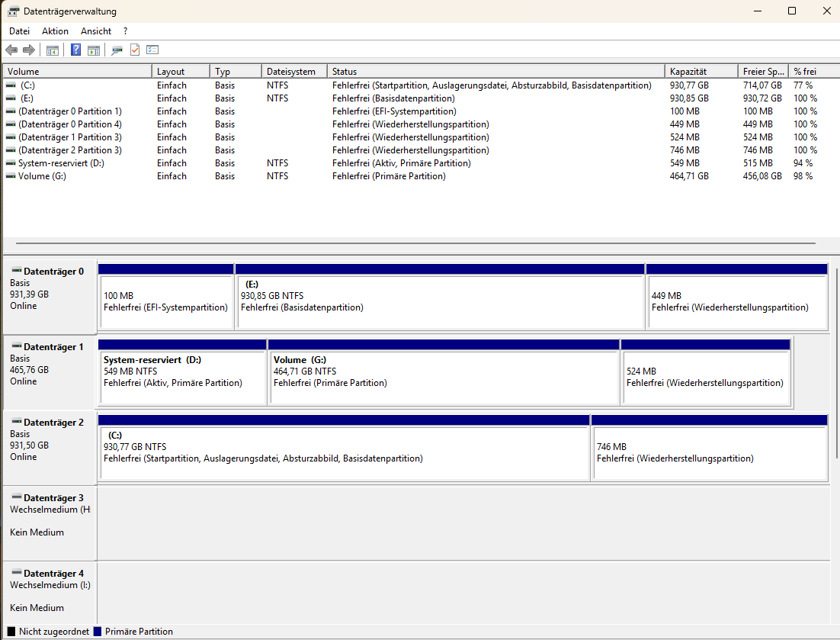The height and width of the screenshot is (640, 840).
Task: Open the Datei menu
Action: pyautogui.click(x=19, y=31)
